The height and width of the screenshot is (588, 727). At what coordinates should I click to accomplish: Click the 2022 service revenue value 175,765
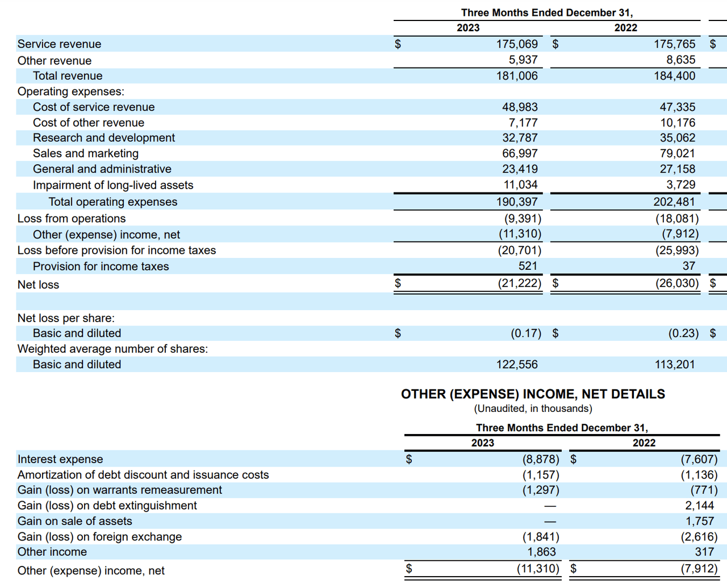tap(674, 44)
